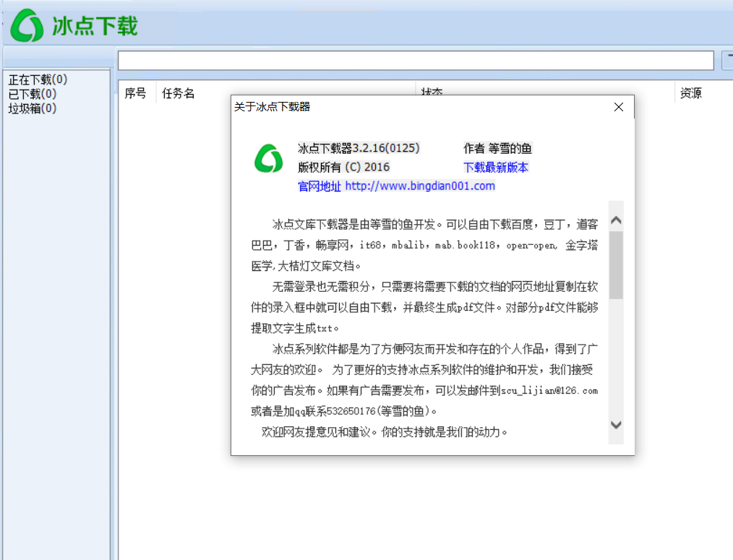Open the 下载最新版本 link
Screen dimensions: 733x560
(x=495, y=168)
